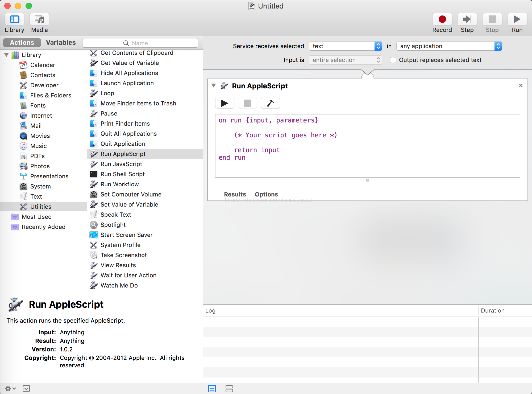Show the variables list view icon
Image resolution: width=532 pixels, height=394 pixels.
click(x=229, y=389)
